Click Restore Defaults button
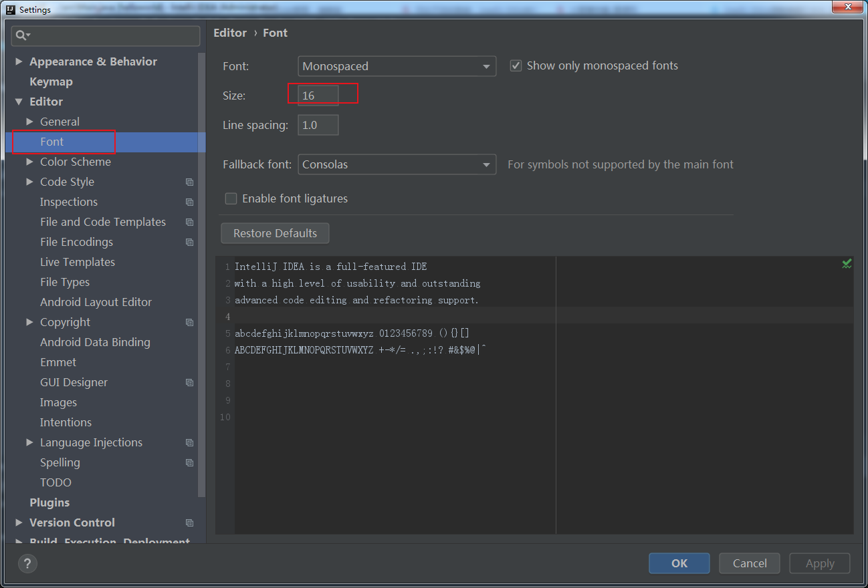868x588 pixels. [x=275, y=233]
